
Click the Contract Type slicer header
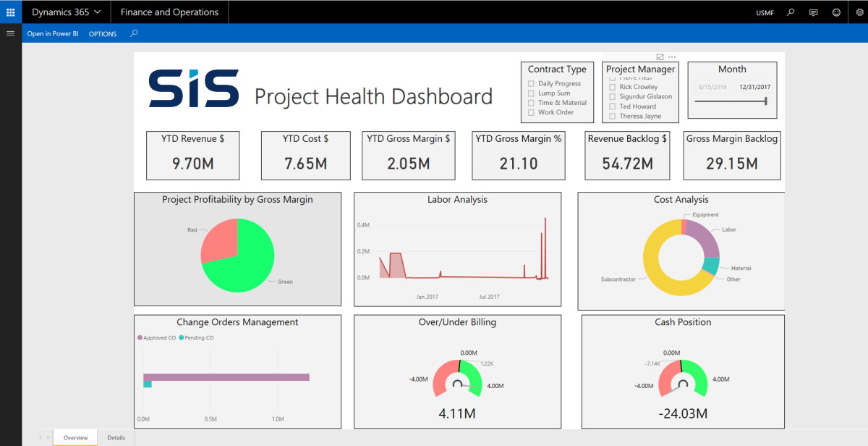pyautogui.click(x=557, y=70)
